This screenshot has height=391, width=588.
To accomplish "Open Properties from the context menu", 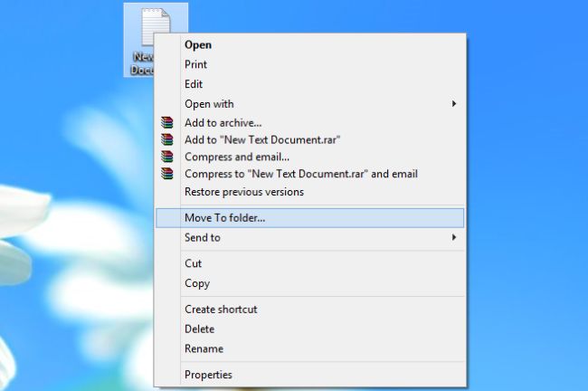I will coord(310,375).
